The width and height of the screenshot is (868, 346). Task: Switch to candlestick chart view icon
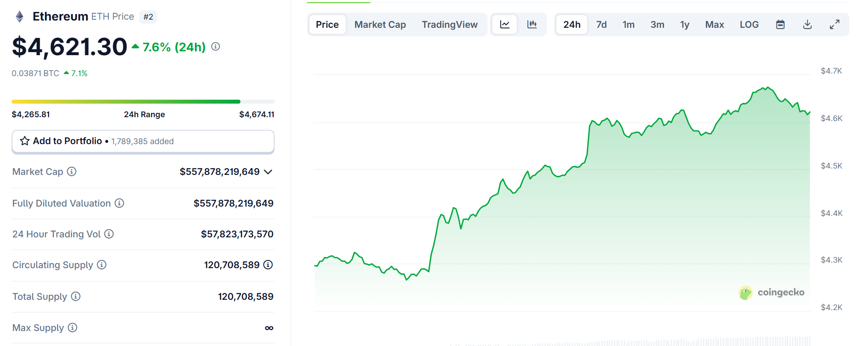532,24
